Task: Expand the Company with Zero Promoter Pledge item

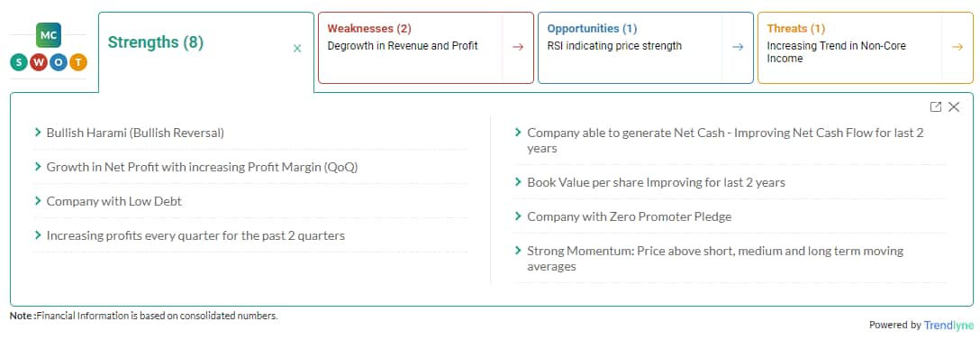Action: [729, 216]
